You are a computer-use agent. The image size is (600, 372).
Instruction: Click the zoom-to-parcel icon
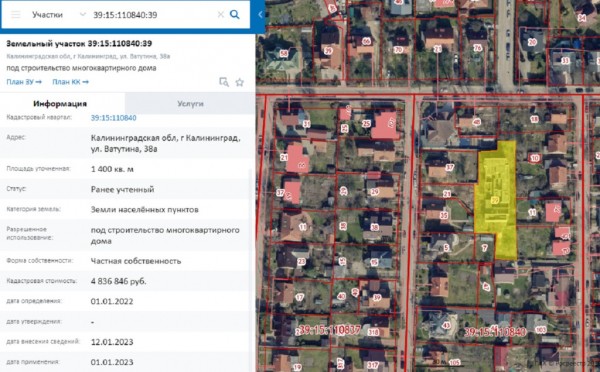(x=224, y=82)
